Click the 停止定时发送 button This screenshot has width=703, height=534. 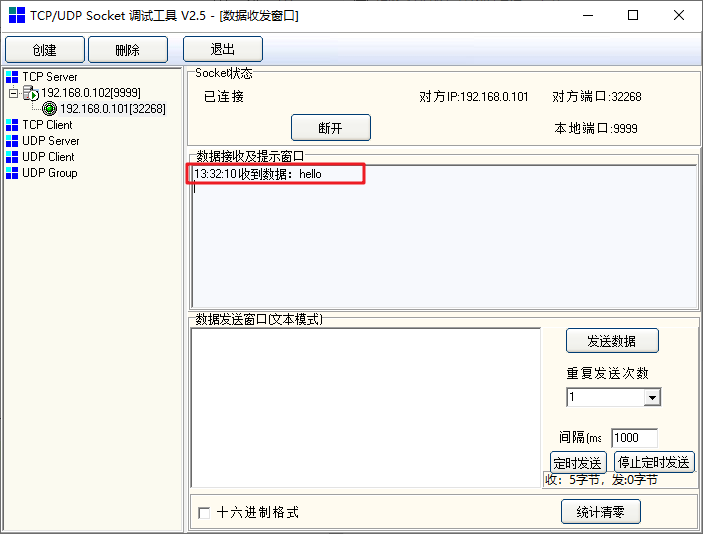[654, 462]
